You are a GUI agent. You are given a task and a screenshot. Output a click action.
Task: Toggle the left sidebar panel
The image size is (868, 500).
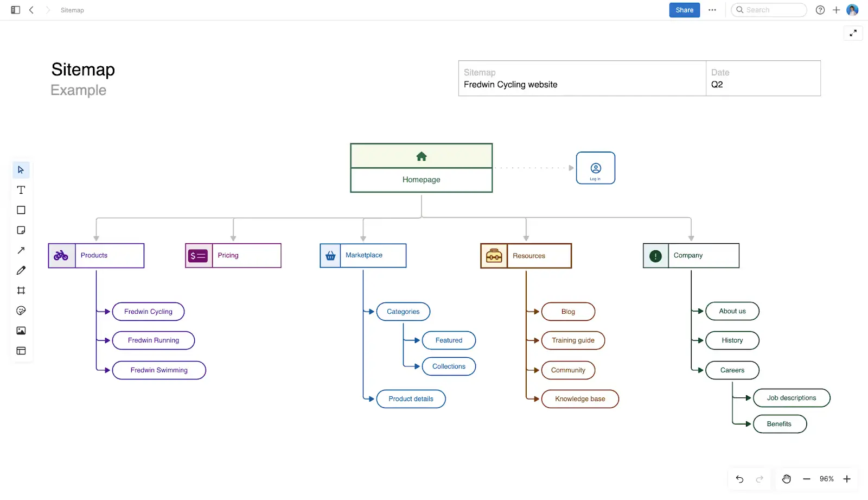point(16,10)
